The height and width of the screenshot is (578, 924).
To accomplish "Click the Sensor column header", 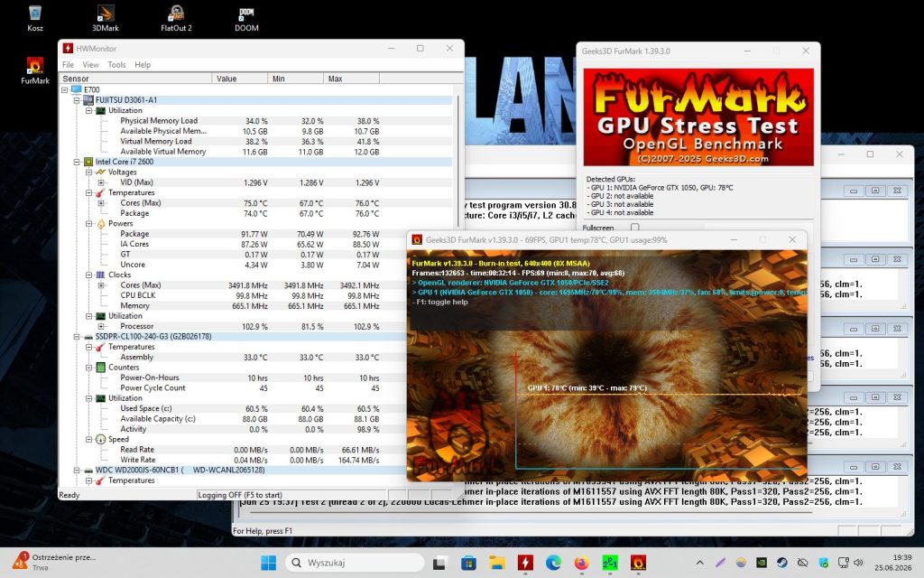I will pos(135,79).
